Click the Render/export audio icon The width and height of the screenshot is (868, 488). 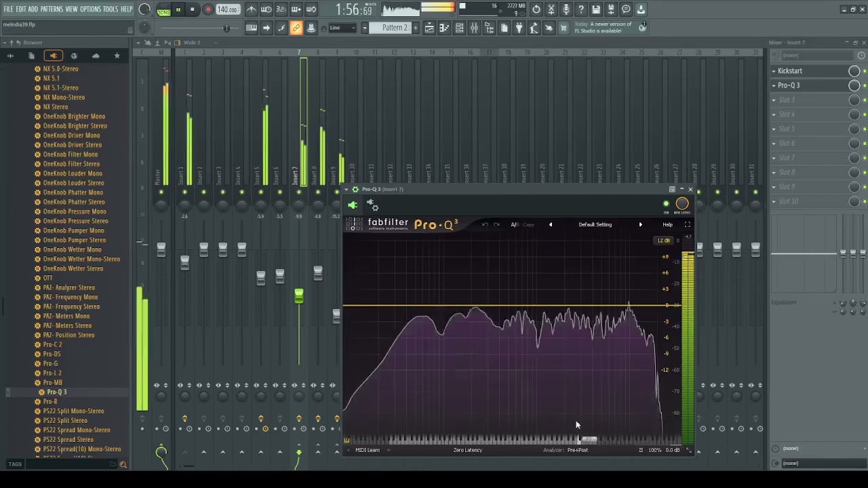pos(611,9)
